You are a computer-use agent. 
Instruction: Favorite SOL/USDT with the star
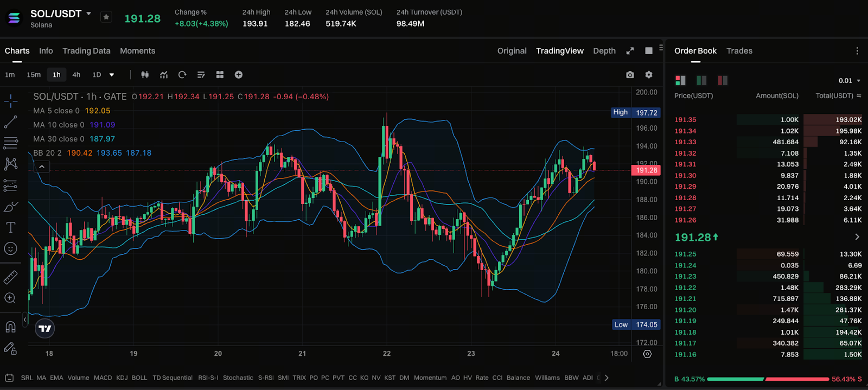(x=106, y=17)
